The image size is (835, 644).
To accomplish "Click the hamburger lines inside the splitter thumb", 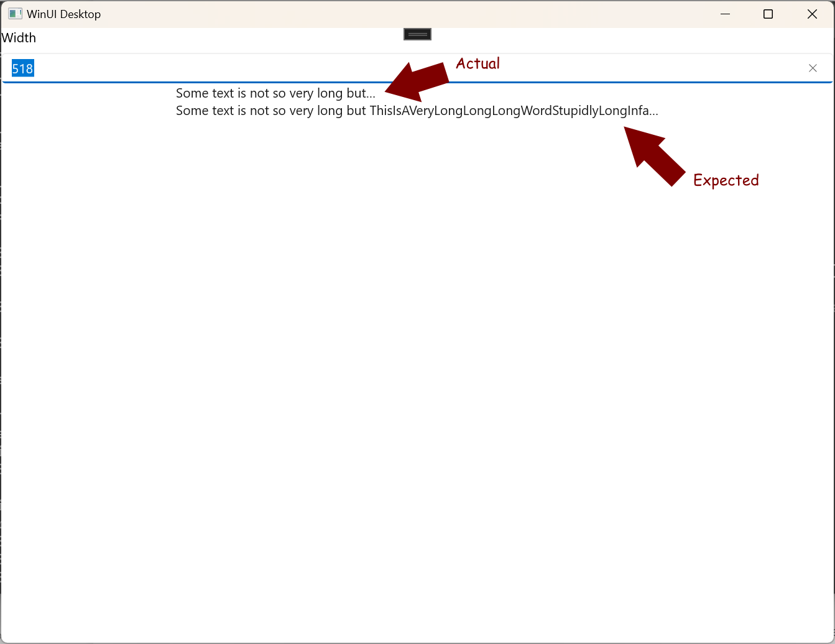I will [x=417, y=34].
